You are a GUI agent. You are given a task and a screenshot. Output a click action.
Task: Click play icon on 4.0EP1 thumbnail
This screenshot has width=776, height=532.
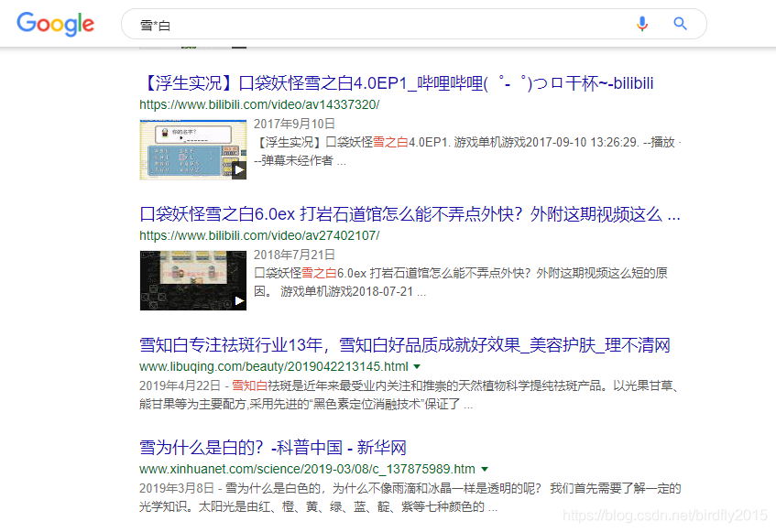coord(239,170)
